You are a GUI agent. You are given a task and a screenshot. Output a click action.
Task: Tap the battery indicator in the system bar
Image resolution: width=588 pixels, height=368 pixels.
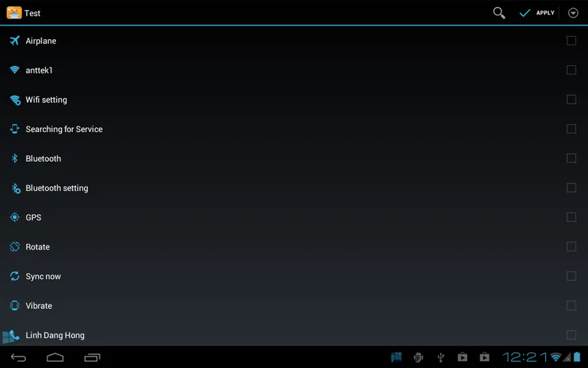tap(577, 357)
